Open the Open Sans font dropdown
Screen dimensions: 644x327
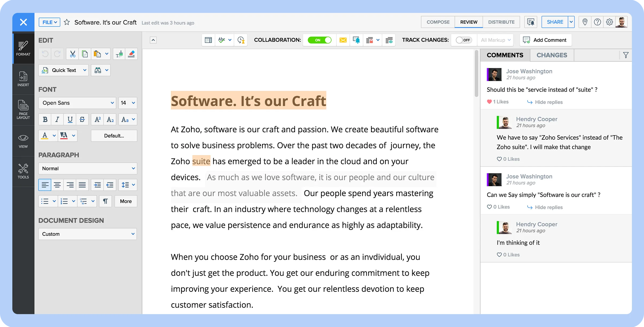(x=77, y=103)
